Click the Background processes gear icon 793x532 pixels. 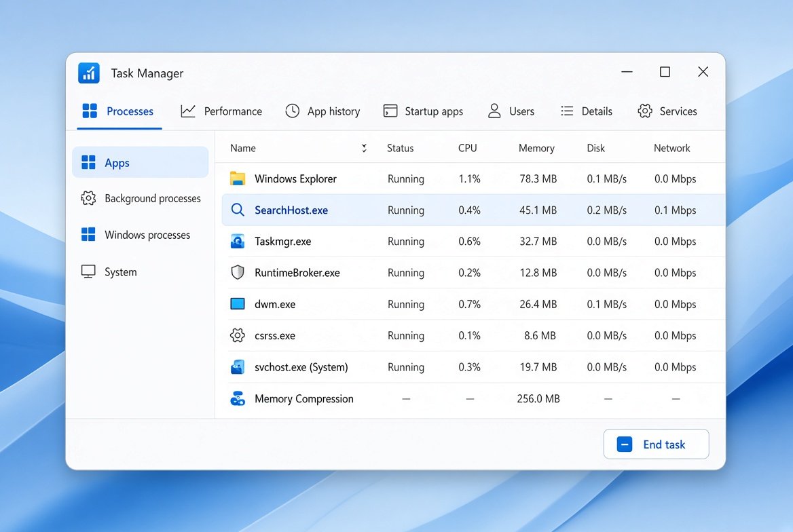[88, 198]
